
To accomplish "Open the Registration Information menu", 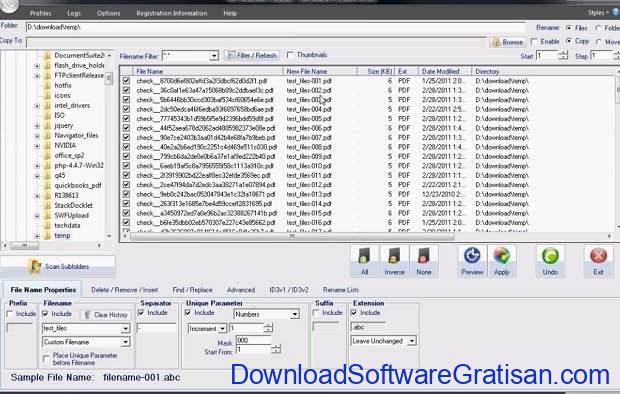I will [x=172, y=13].
